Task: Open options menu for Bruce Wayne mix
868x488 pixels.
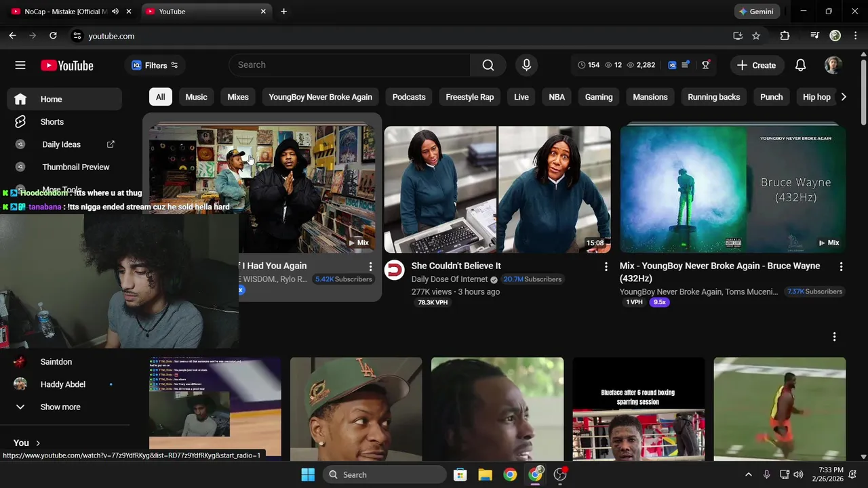Action: click(841, 267)
